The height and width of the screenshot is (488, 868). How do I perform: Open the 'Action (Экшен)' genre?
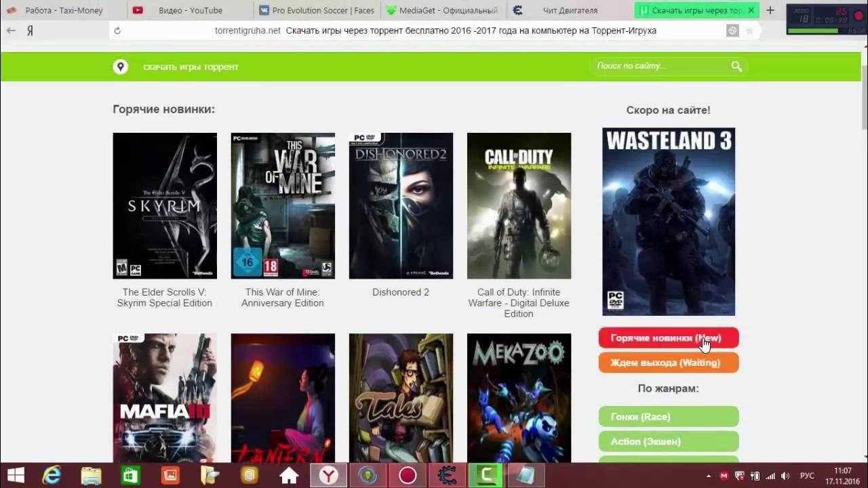(668, 441)
